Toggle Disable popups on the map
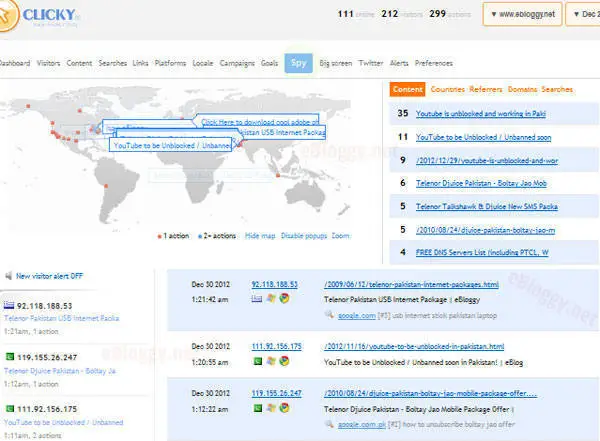Screen dimensions: 600x441 [304, 236]
